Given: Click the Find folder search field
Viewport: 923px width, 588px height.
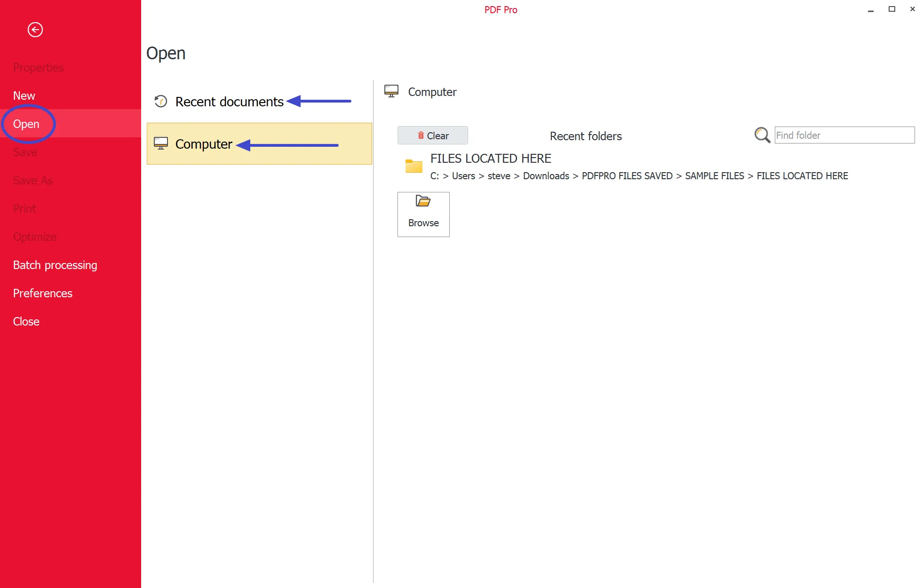Looking at the screenshot, I should click(x=844, y=135).
